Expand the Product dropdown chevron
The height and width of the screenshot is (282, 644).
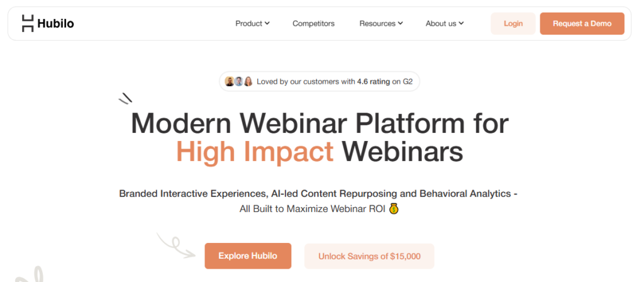pyautogui.click(x=267, y=23)
